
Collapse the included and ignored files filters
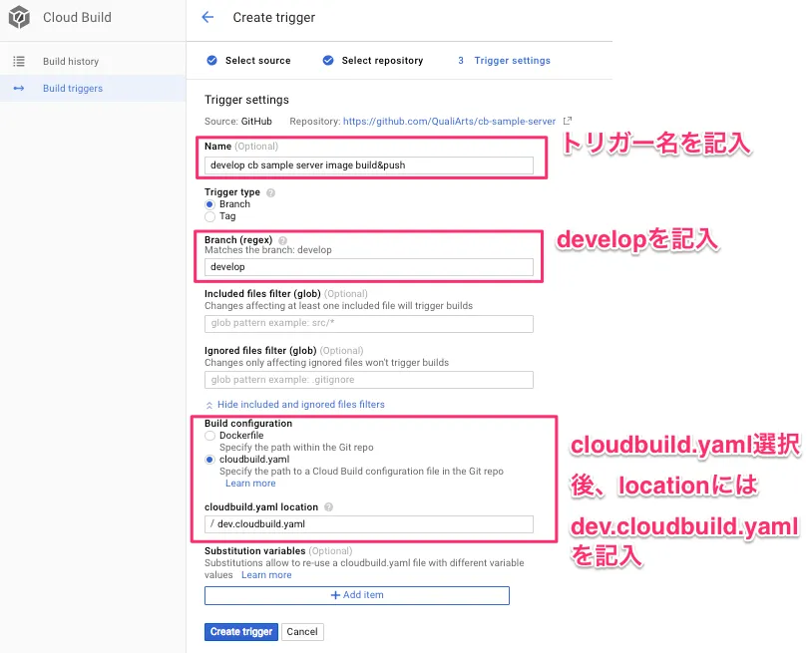(x=294, y=405)
